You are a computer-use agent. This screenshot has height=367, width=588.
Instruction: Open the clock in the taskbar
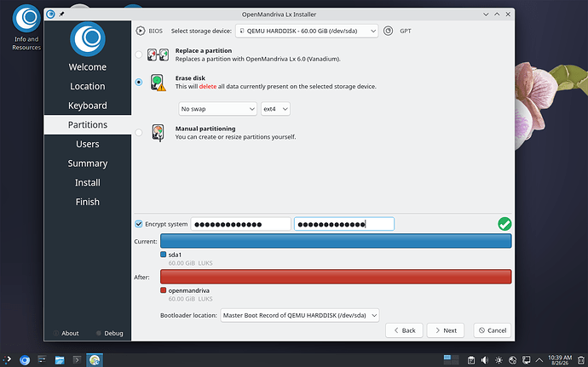click(560, 360)
